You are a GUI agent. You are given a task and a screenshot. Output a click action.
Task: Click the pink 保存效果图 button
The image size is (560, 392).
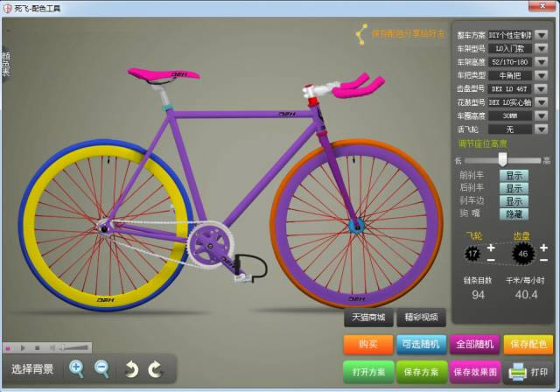click(x=475, y=372)
